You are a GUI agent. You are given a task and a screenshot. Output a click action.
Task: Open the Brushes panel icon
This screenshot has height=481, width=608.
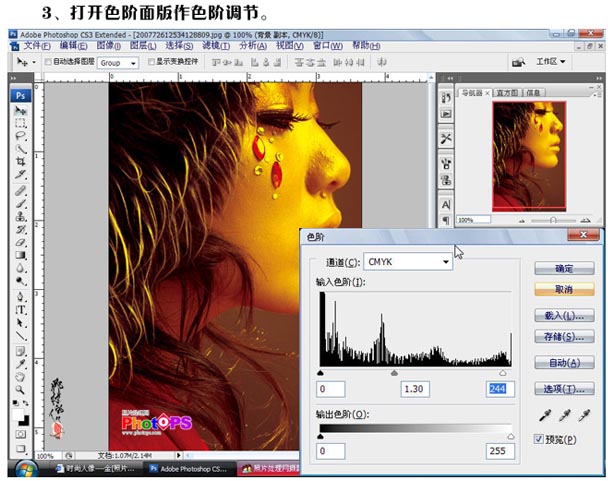pos(446,164)
